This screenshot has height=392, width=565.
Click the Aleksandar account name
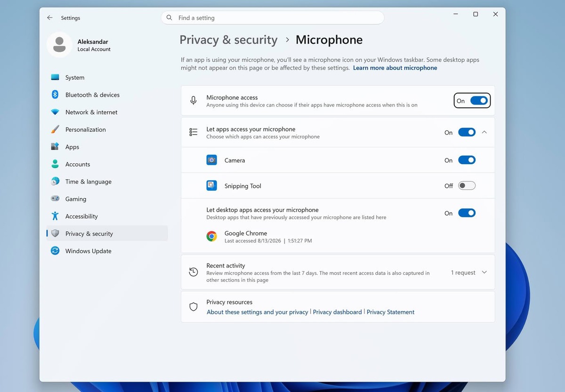[93, 41]
